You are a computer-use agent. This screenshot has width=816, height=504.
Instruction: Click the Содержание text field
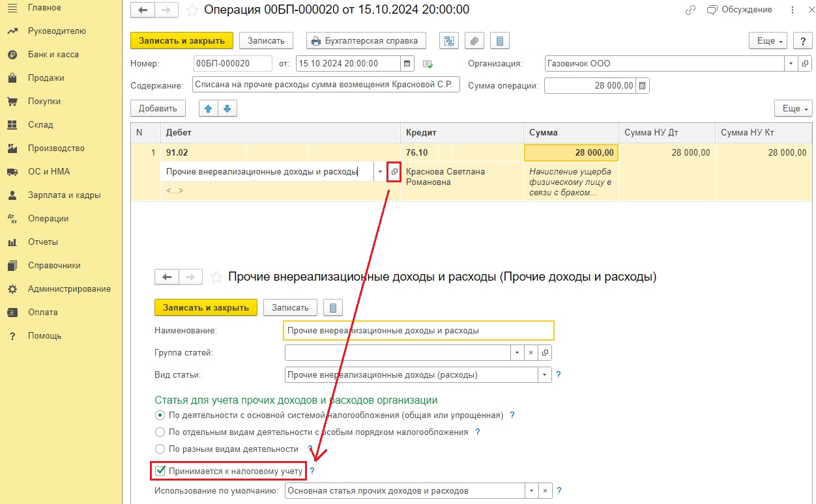pyautogui.click(x=326, y=85)
